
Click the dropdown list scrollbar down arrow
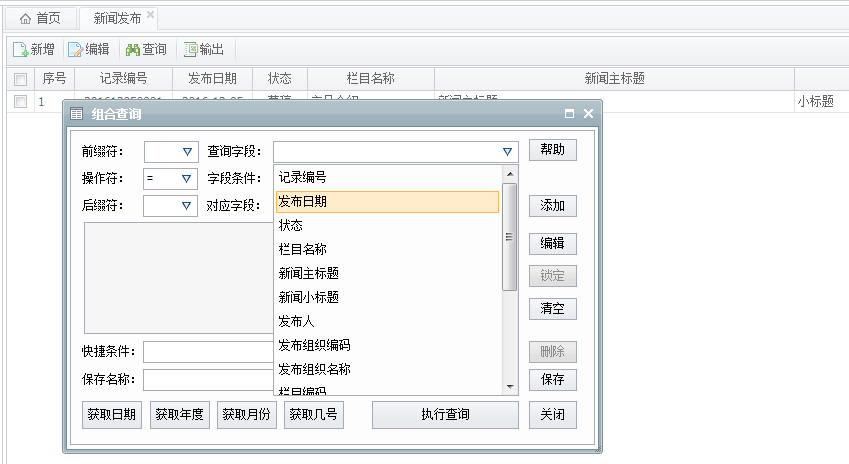tap(510, 386)
